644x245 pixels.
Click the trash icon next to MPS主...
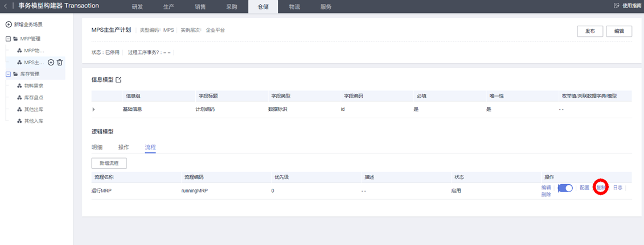pos(60,63)
